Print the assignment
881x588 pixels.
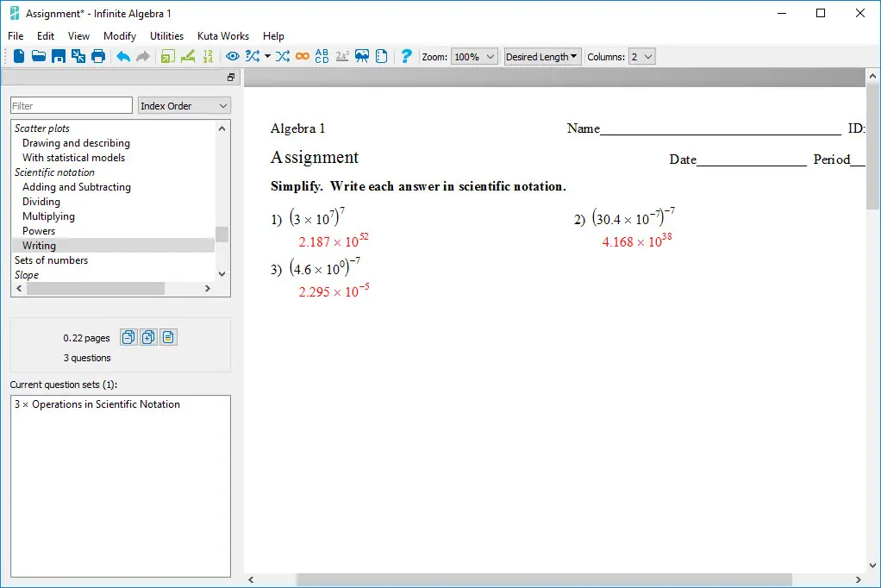point(98,56)
